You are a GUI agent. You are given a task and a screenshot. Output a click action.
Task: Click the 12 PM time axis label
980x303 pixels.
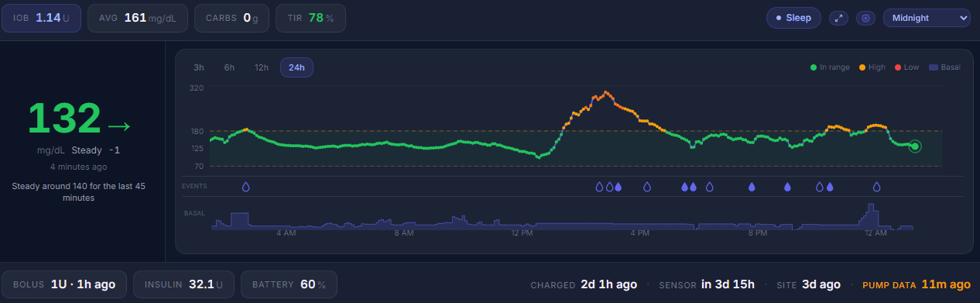523,233
